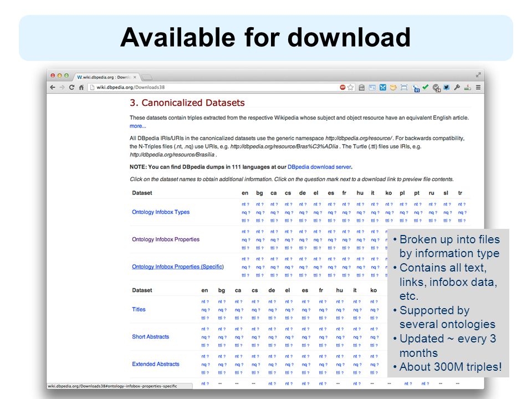Toggle fullscreen with the window's top-right arrows icon

[x=478, y=75]
